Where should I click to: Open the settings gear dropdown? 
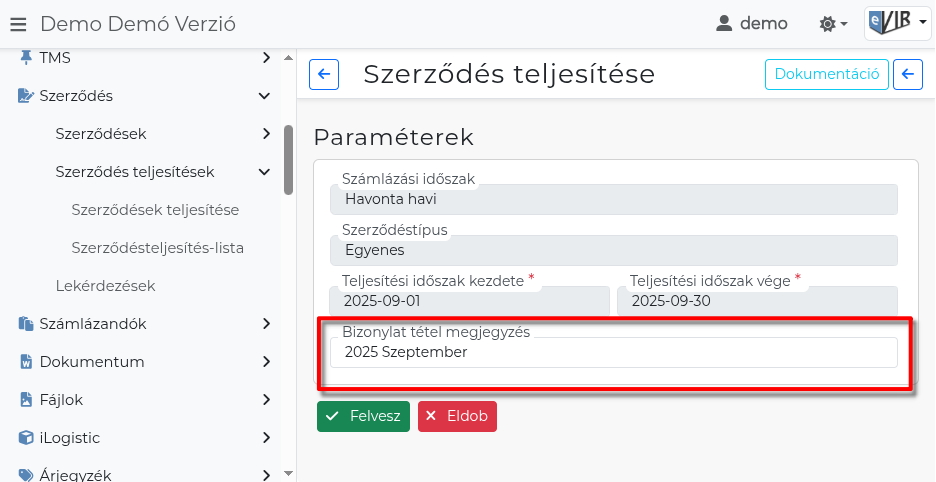(x=832, y=23)
